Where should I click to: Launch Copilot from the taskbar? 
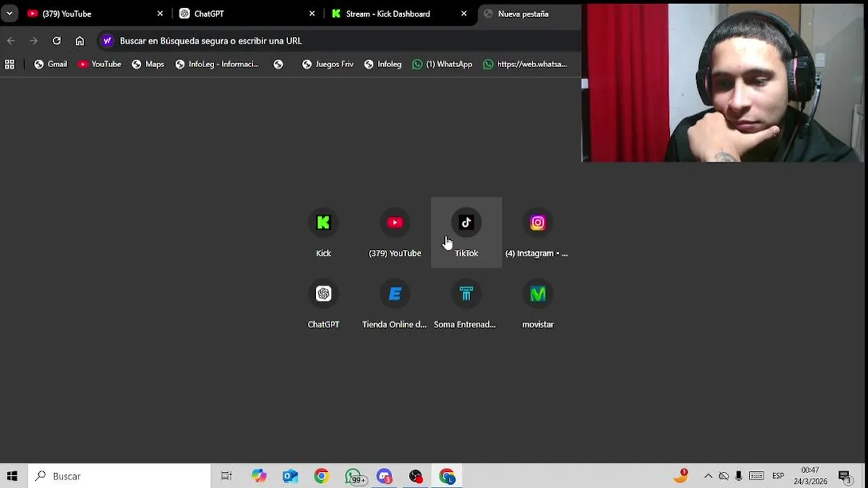pos(259,476)
